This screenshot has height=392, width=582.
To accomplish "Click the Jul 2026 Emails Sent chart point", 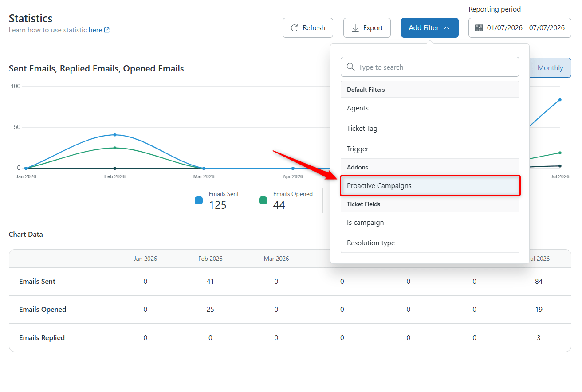I will (x=560, y=100).
